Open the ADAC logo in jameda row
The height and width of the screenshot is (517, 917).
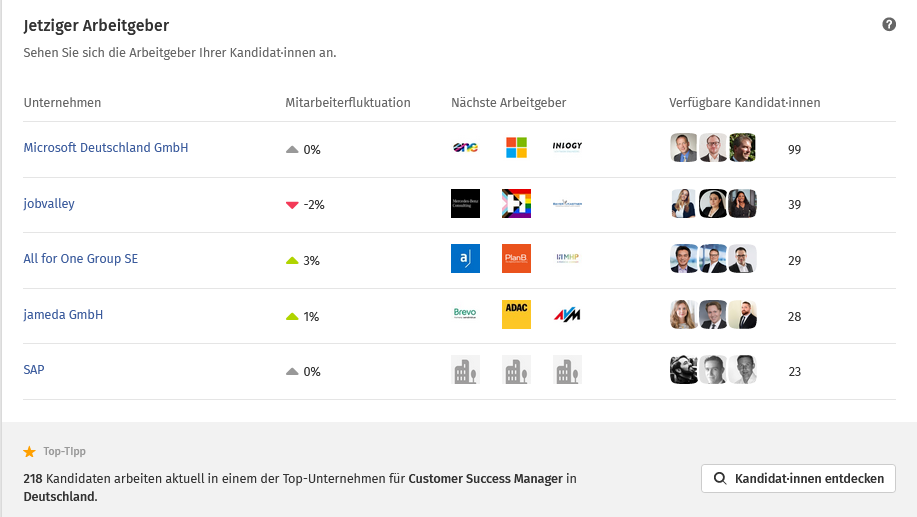[516, 314]
